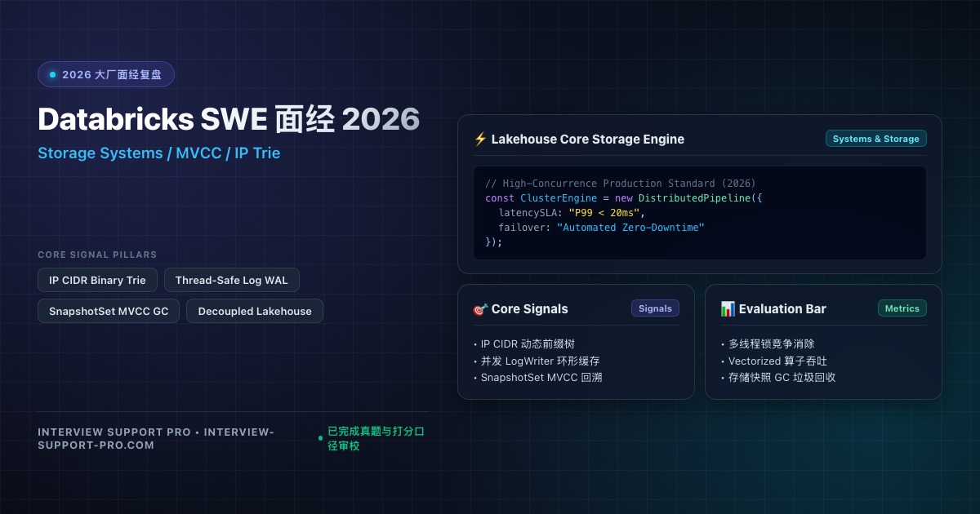980x514 pixels.
Task: Click the cyan dot in the 2026 badge
Action: coord(53,74)
